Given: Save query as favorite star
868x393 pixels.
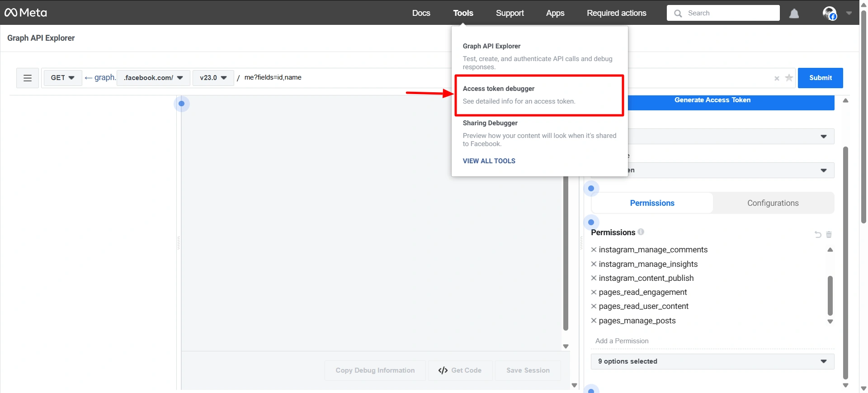Looking at the screenshot, I should click(789, 78).
